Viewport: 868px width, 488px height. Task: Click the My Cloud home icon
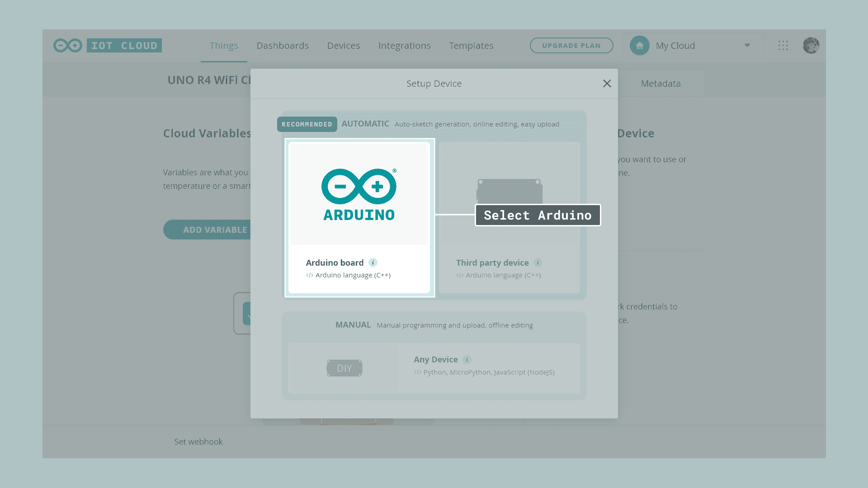(640, 46)
